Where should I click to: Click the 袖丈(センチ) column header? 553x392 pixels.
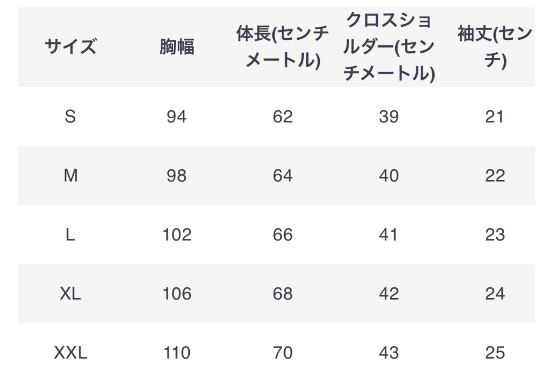coord(495,47)
